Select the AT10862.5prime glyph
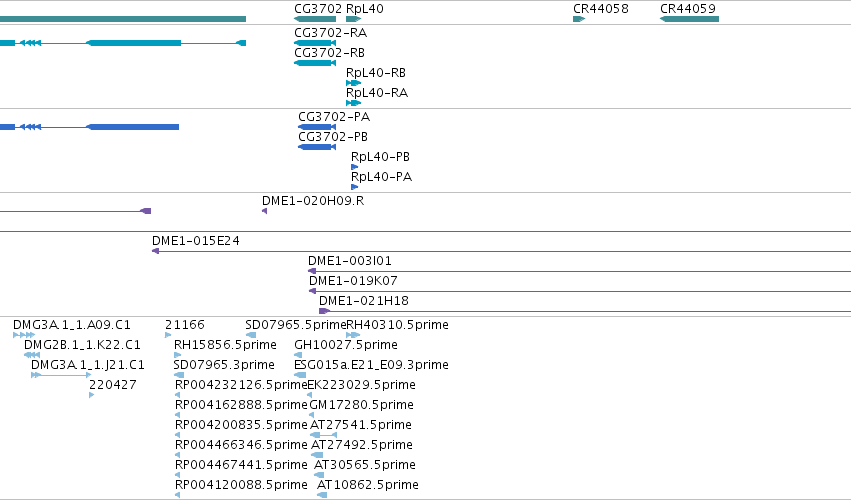The width and height of the screenshot is (851, 500). click(x=322, y=495)
